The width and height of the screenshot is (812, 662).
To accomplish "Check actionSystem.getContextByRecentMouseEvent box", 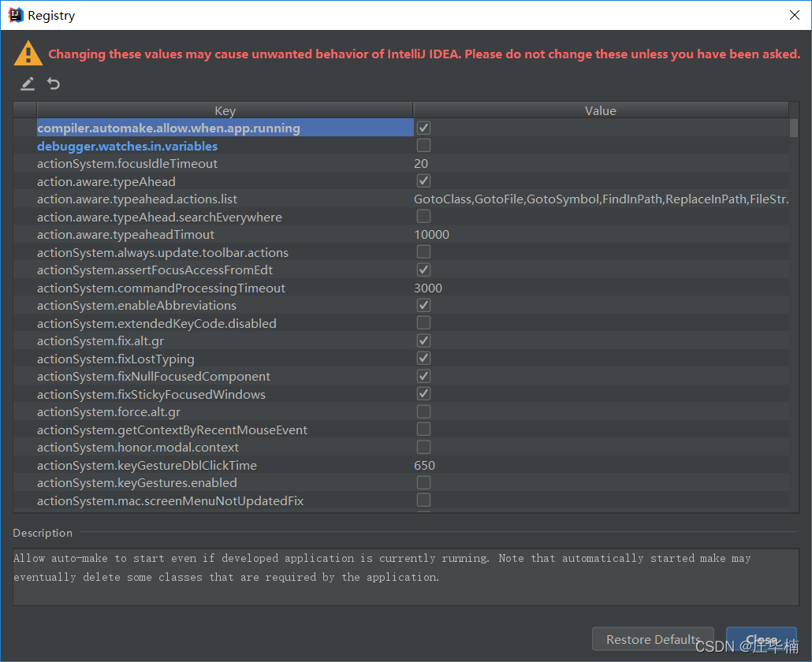I will [x=423, y=429].
